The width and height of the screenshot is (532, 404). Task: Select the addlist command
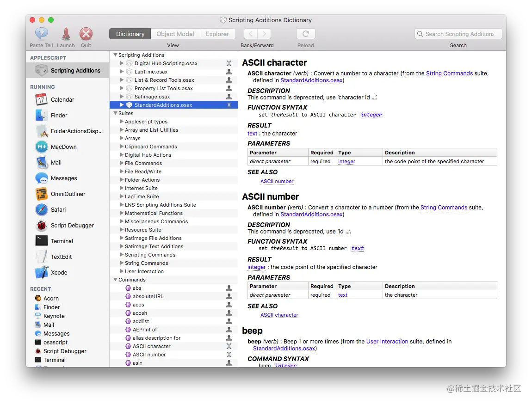point(173,321)
